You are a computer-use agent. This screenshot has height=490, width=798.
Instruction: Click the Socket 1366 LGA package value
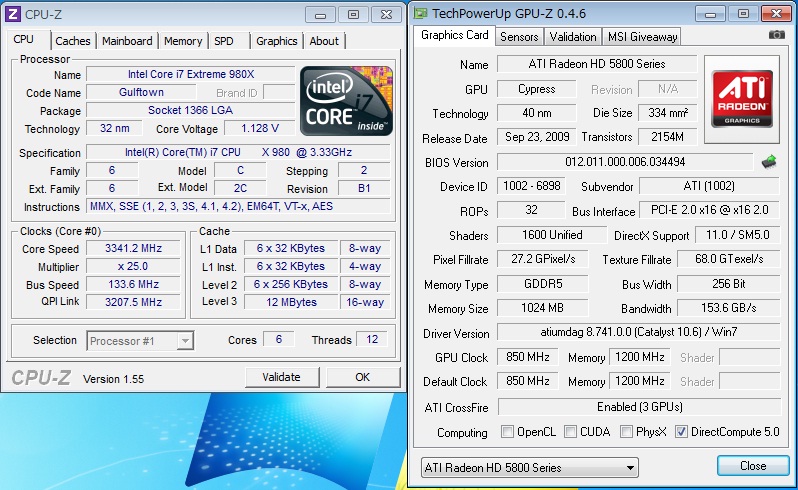[x=190, y=110]
